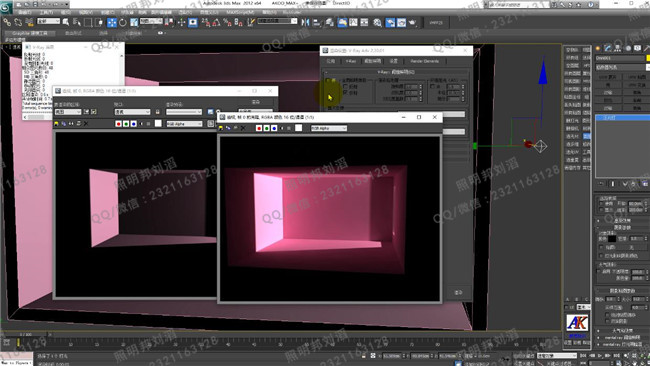Open RGB Alpha channel dropdown in back frame window
Screen dimensions: 650x366
(x=184, y=124)
